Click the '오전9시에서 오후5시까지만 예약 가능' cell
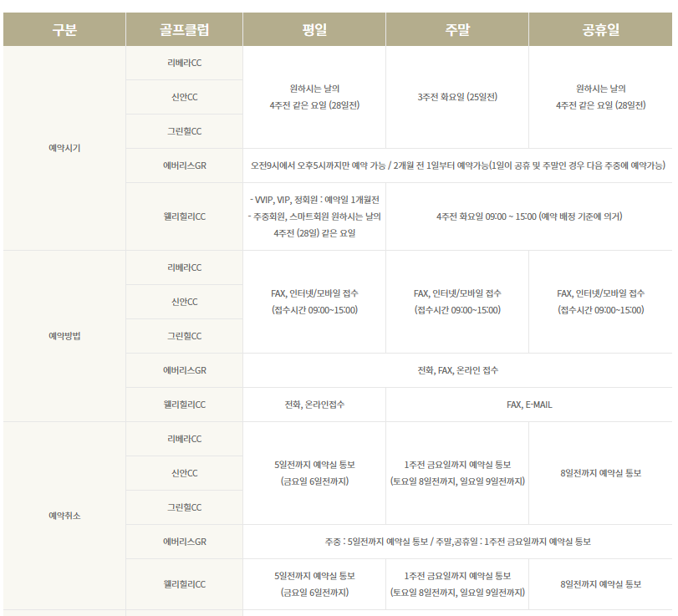 457,165
